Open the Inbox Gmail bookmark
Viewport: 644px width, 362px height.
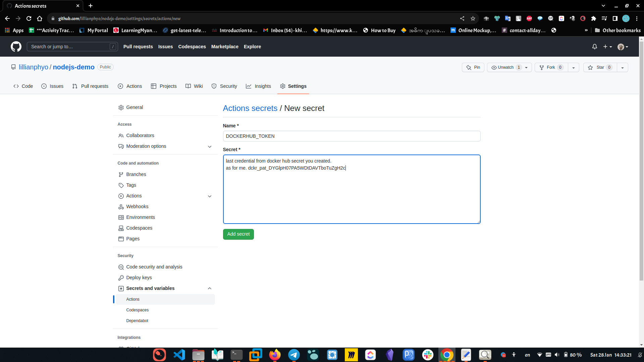coord(285,30)
